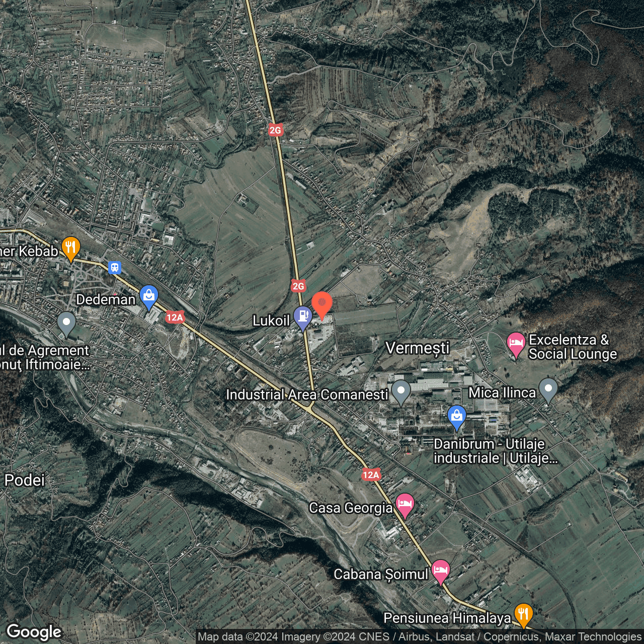644x644 pixels.
Task: Click the Casa Georgia lodging marker
Action: 405,504
